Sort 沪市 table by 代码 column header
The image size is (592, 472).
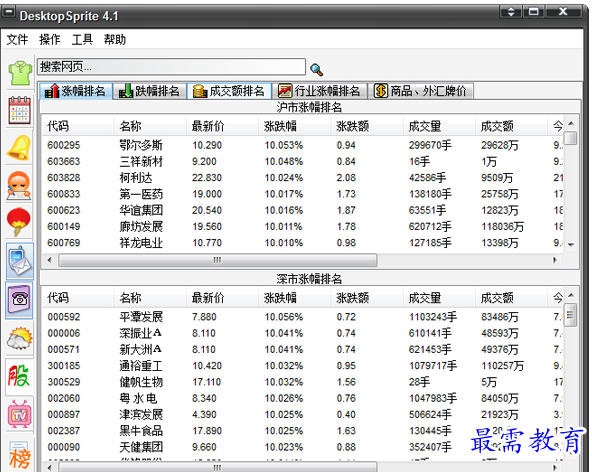point(77,126)
